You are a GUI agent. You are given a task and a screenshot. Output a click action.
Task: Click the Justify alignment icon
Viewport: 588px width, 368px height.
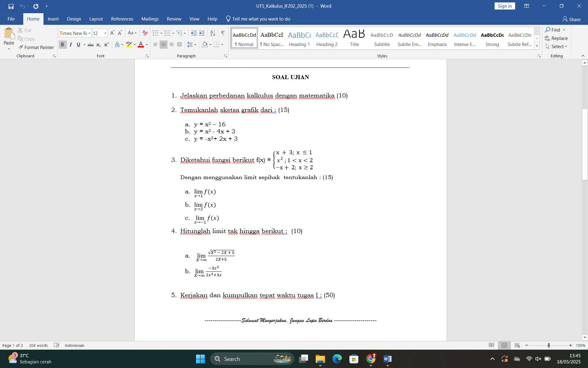[x=179, y=45]
